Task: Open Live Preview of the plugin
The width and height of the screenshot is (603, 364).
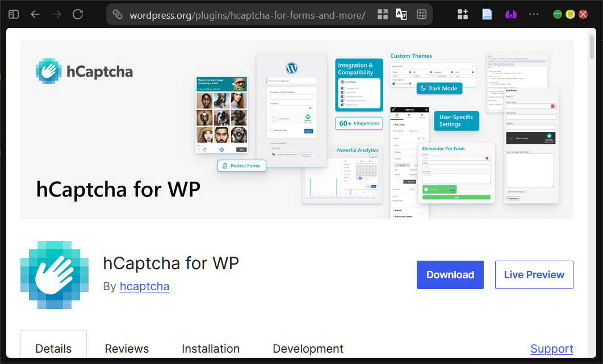Action: [534, 275]
